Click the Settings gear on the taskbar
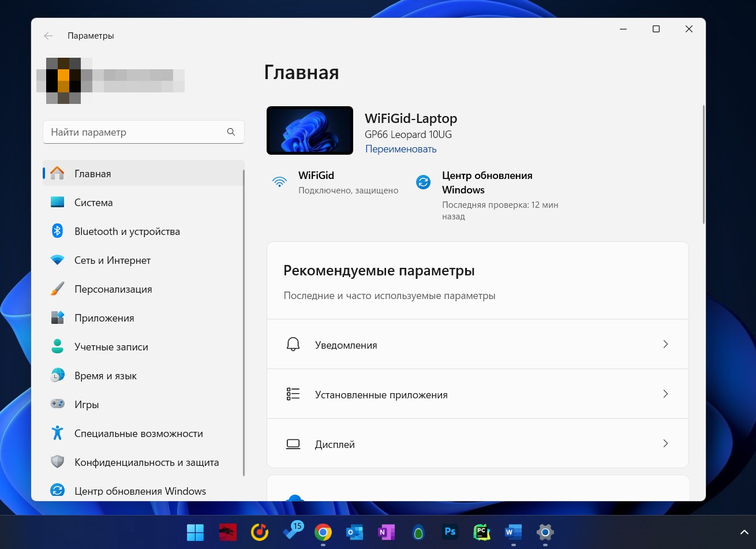756x549 pixels. pos(545,532)
